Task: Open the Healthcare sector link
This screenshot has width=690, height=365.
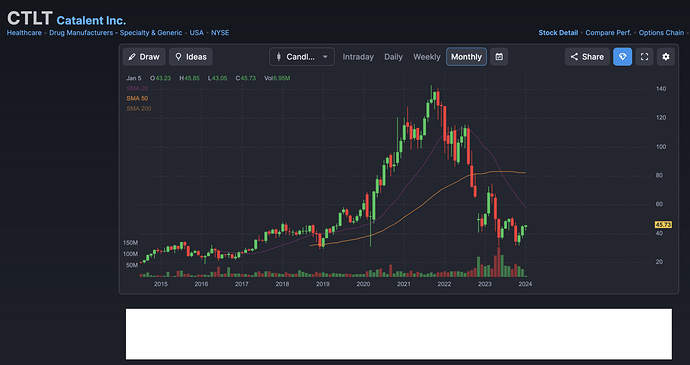Action: [x=24, y=33]
